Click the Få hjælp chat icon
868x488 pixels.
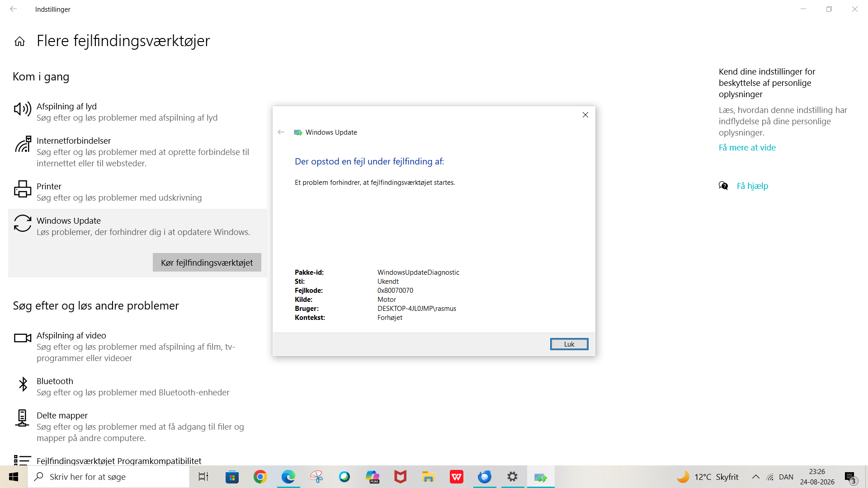(x=723, y=186)
